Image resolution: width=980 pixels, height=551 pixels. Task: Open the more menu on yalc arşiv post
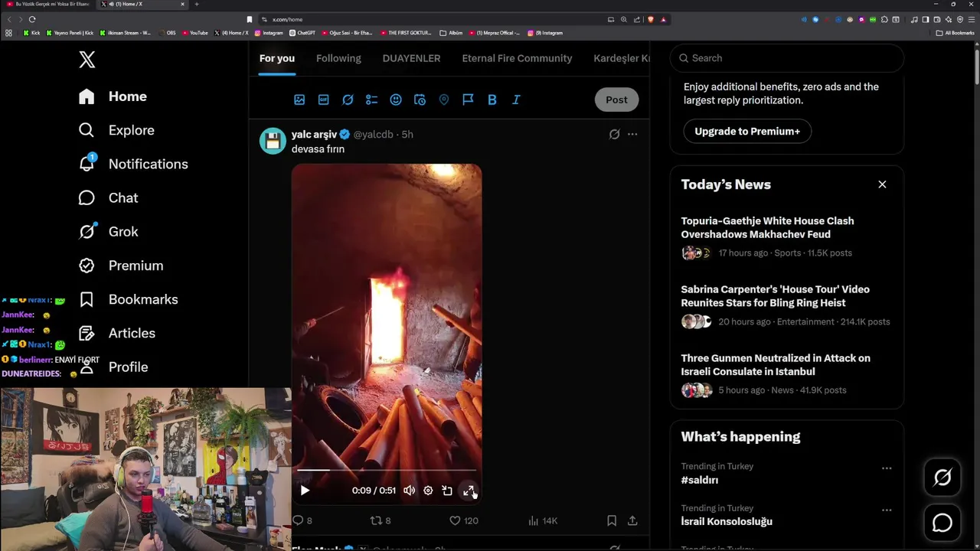point(632,134)
